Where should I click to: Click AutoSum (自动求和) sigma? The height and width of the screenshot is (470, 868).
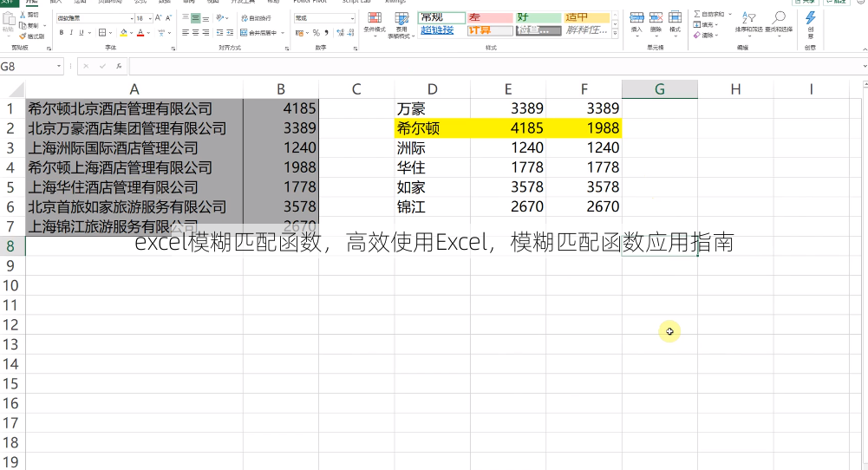[697, 14]
